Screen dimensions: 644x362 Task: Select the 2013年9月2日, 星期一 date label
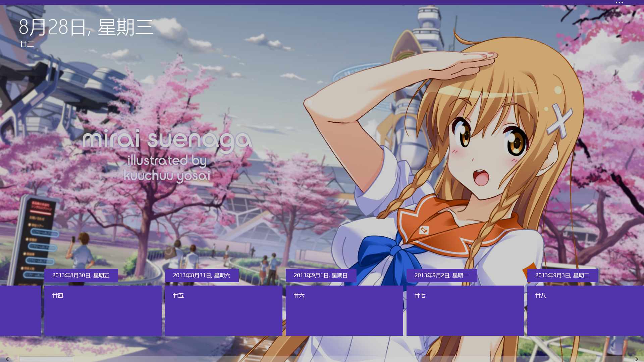[x=441, y=275]
